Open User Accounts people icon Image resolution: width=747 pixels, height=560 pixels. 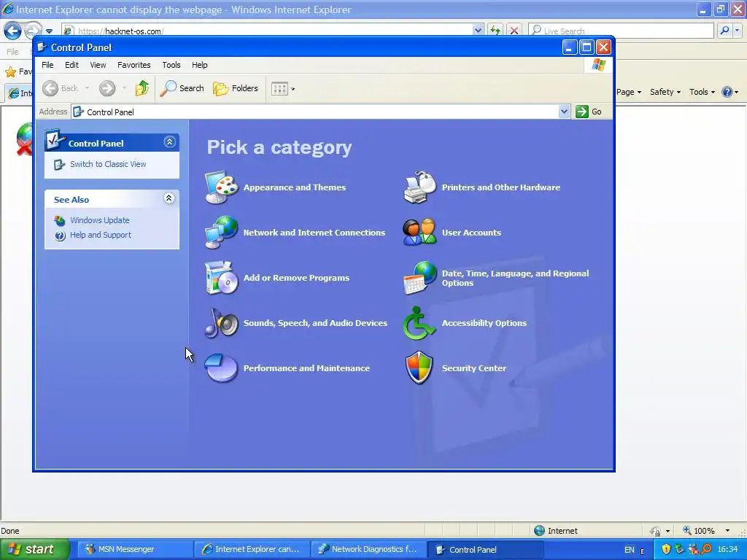click(x=419, y=233)
